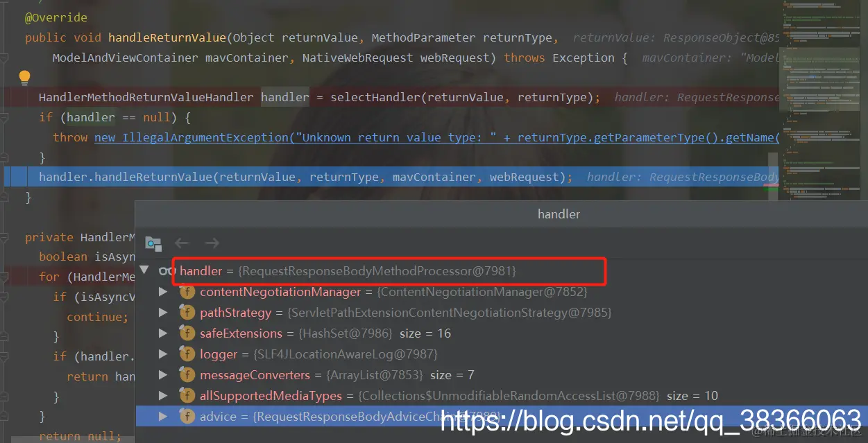Click field icon next to safeExtensions

point(187,333)
